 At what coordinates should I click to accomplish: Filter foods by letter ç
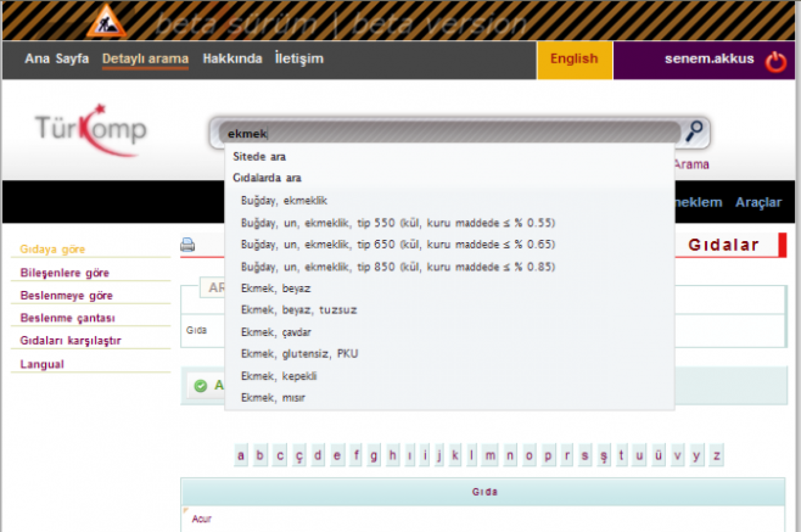(x=299, y=456)
